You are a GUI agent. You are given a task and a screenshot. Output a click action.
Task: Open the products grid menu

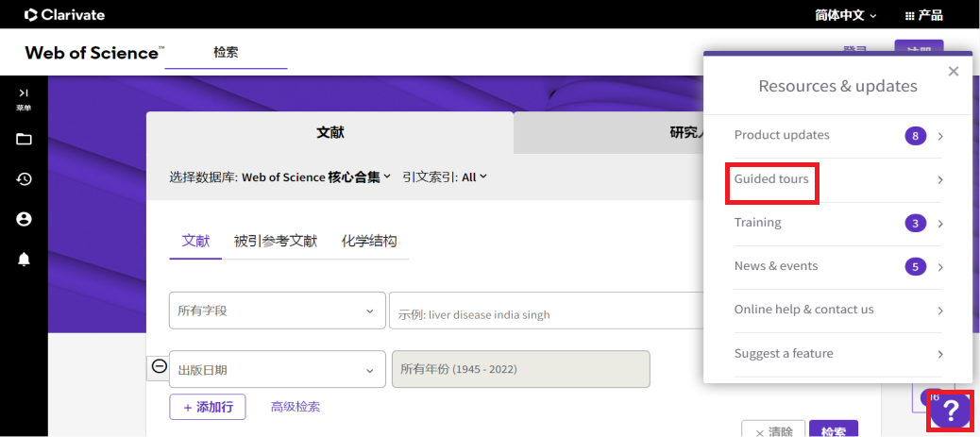pos(923,16)
